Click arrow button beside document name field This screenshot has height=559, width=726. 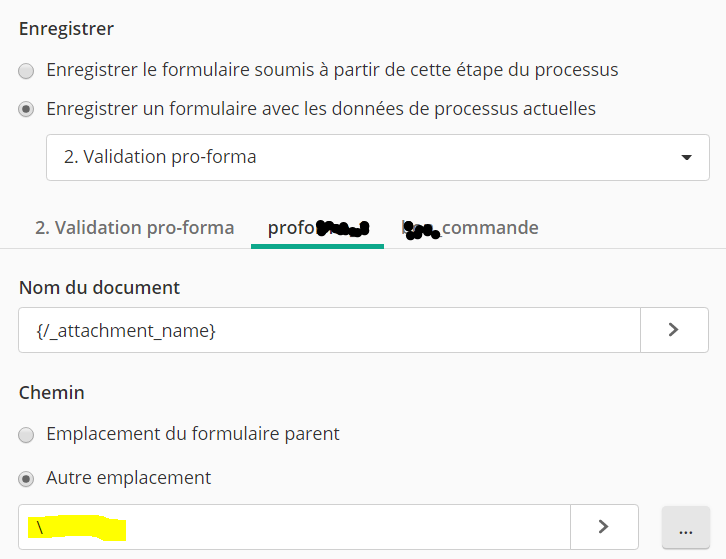tap(674, 329)
